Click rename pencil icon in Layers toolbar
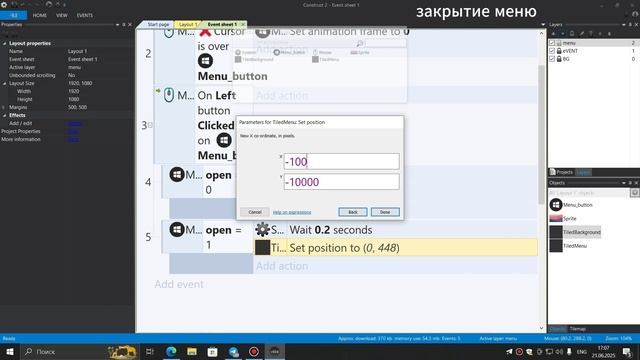The width and height of the screenshot is (640, 360). [x=581, y=34]
